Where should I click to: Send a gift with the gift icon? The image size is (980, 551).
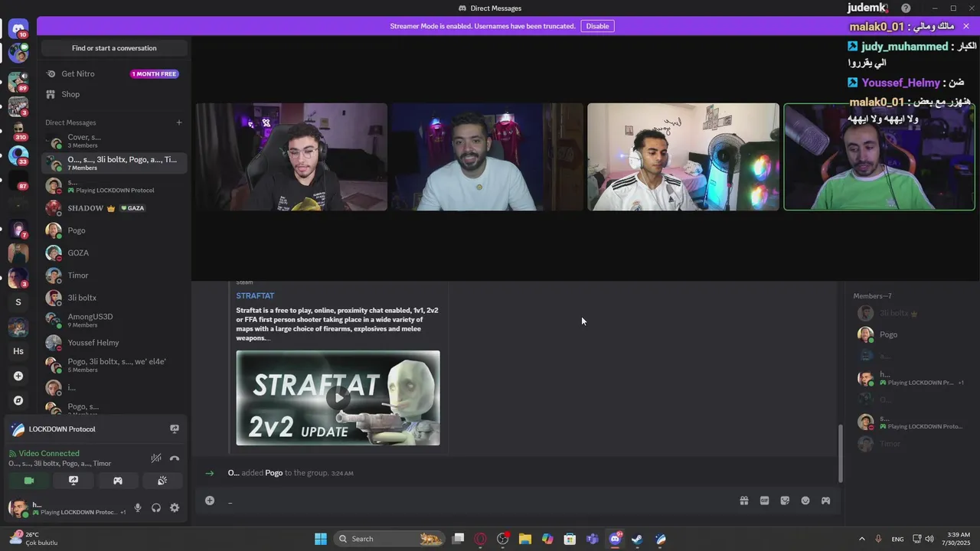point(743,500)
